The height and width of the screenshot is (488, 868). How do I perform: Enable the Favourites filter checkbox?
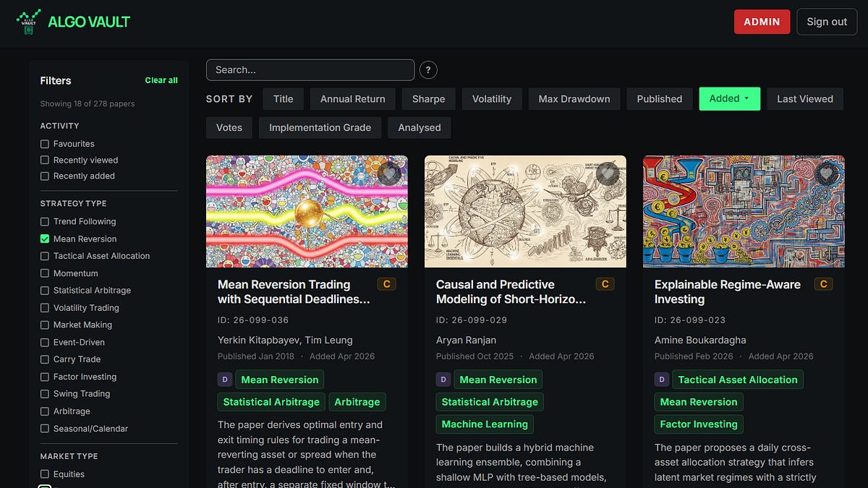point(45,144)
